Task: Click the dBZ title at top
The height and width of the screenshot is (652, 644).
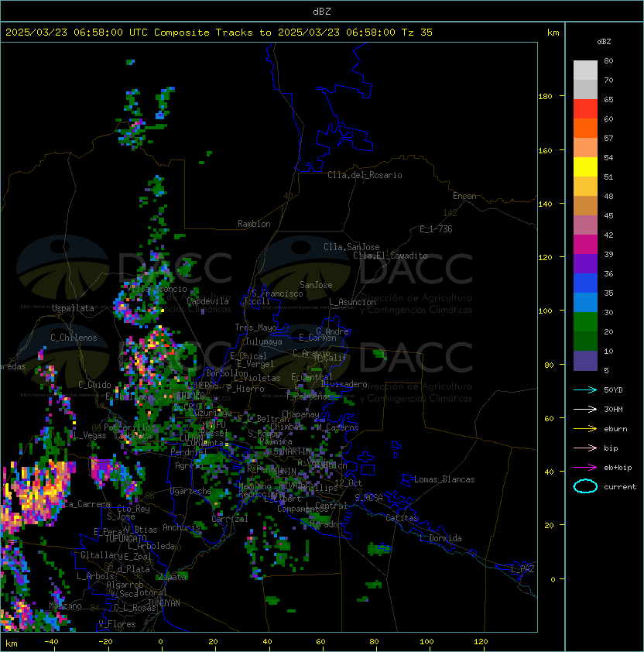Action: pyautogui.click(x=322, y=11)
